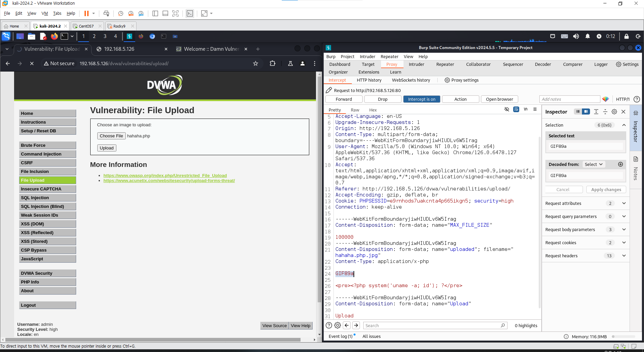Pick highlight color for the request

tap(605, 99)
